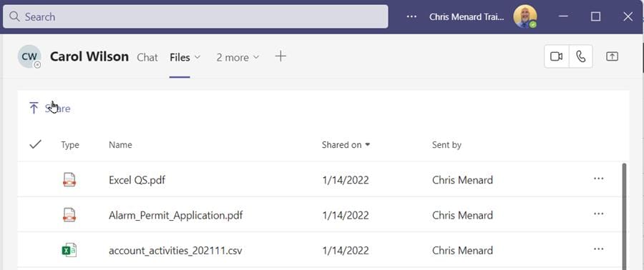This screenshot has width=644, height=270.
Task: Click the Share button
Action: coord(49,108)
